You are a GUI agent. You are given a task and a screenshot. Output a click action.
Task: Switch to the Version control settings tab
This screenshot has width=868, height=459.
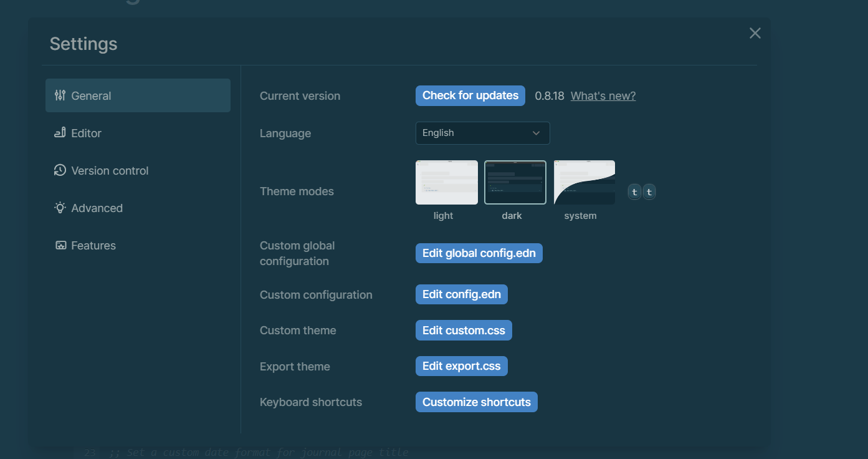pyautogui.click(x=110, y=170)
